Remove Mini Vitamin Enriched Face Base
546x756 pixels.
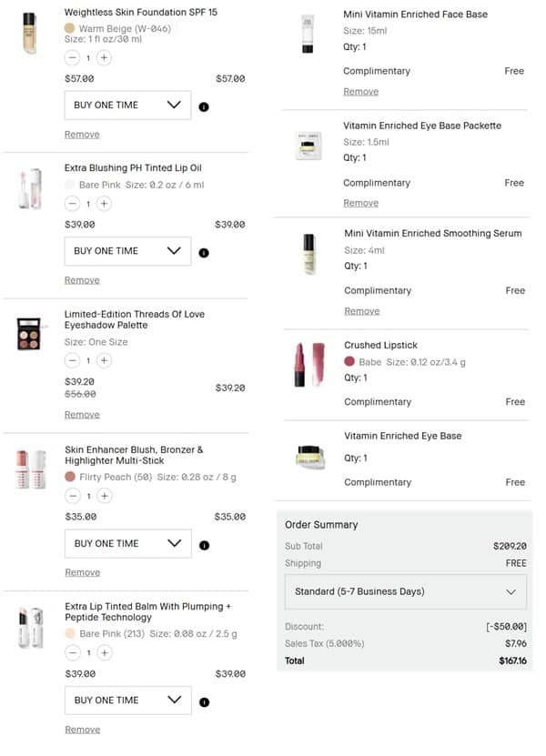pyautogui.click(x=360, y=92)
